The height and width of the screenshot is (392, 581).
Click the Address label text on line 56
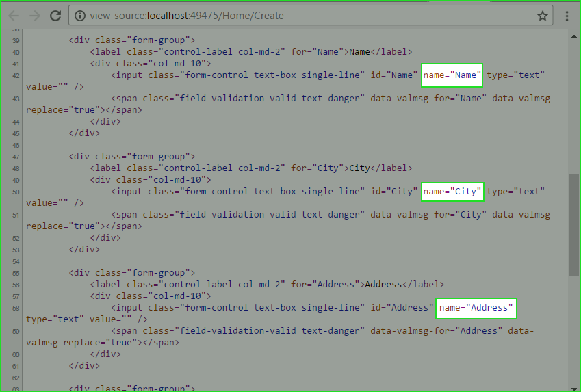[383, 285]
